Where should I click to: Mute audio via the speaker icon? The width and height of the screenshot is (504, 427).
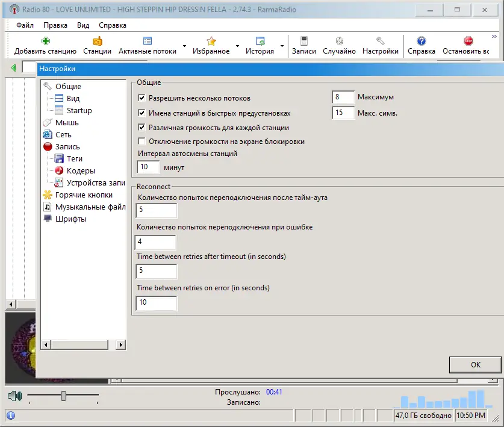[x=15, y=396]
